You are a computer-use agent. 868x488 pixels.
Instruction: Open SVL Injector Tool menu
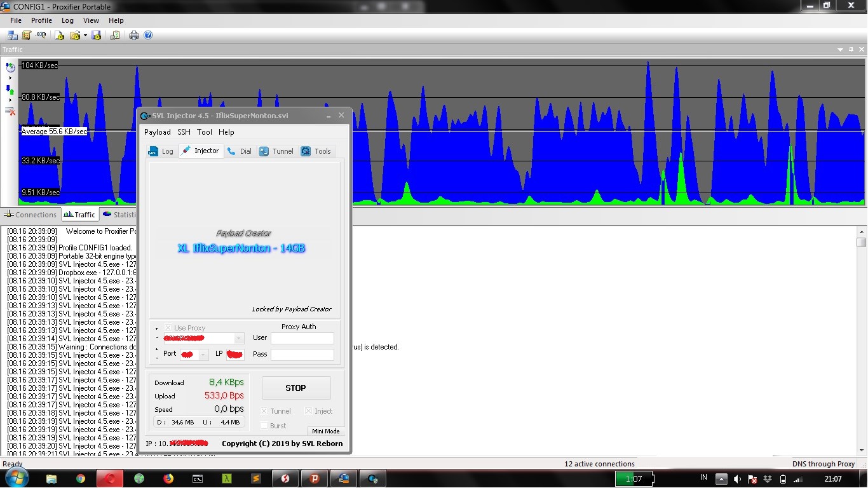pyautogui.click(x=205, y=132)
